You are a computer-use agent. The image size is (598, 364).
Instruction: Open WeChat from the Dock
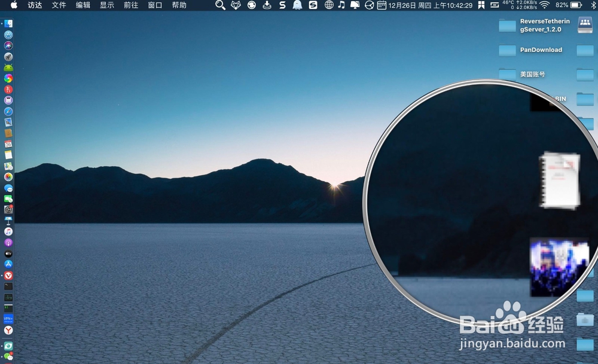point(8,357)
